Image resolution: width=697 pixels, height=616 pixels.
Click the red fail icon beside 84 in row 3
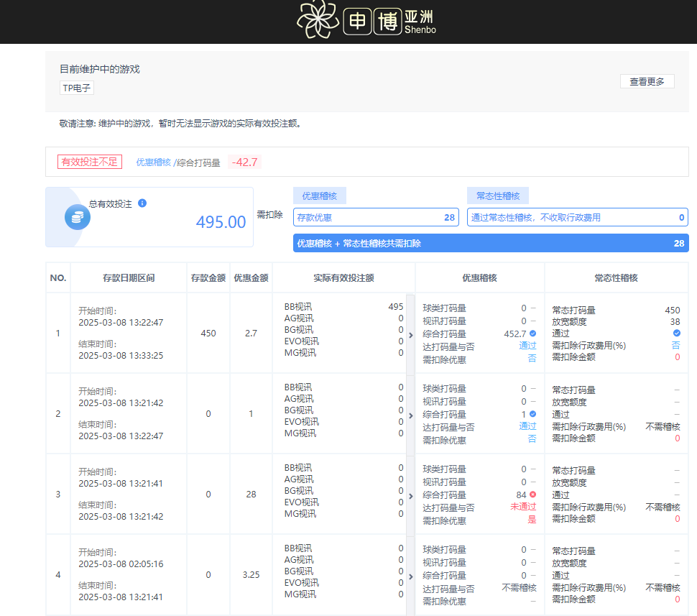pyautogui.click(x=532, y=495)
